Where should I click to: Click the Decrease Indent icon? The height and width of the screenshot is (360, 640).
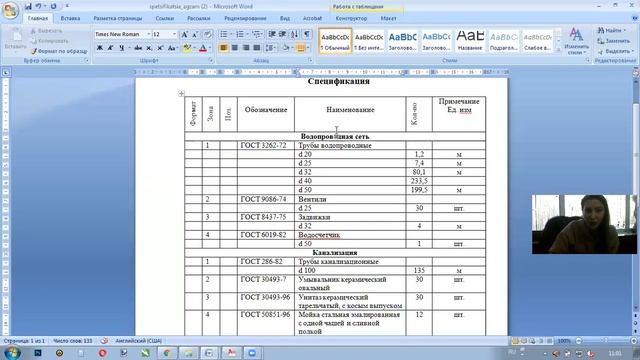click(272, 35)
